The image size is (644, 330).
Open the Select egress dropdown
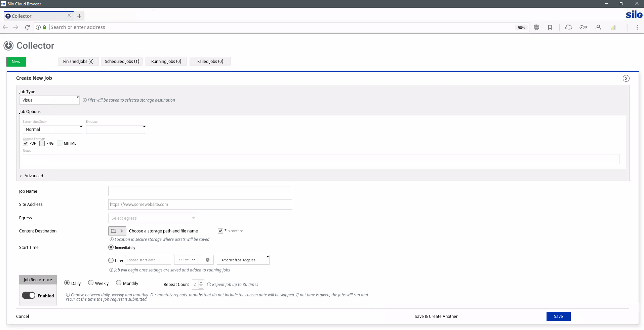(x=153, y=218)
